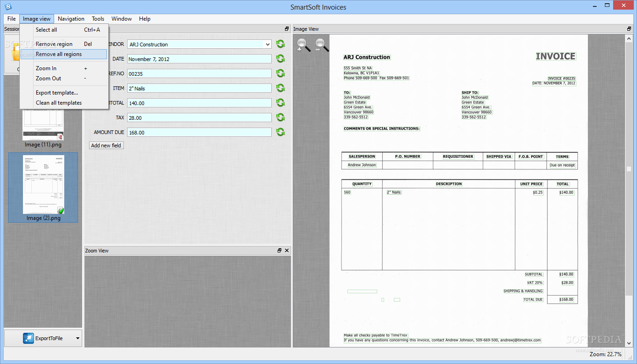Close the Image view menu
The width and height of the screenshot is (637, 364).
pyautogui.click(x=37, y=19)
